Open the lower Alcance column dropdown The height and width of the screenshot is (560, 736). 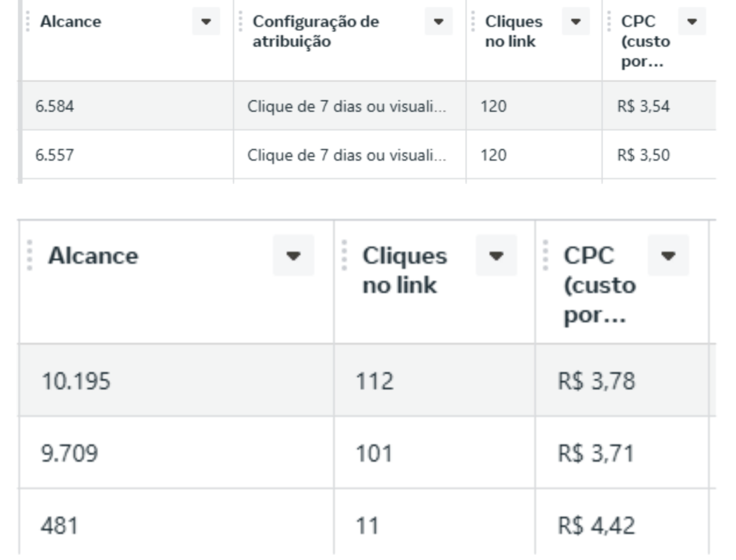293,255
